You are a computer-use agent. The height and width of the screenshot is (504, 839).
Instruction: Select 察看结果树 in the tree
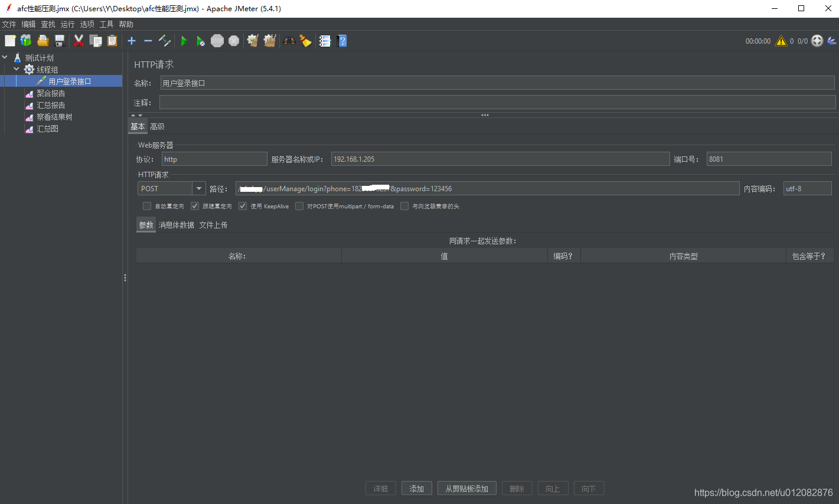[x=54, y=117]
